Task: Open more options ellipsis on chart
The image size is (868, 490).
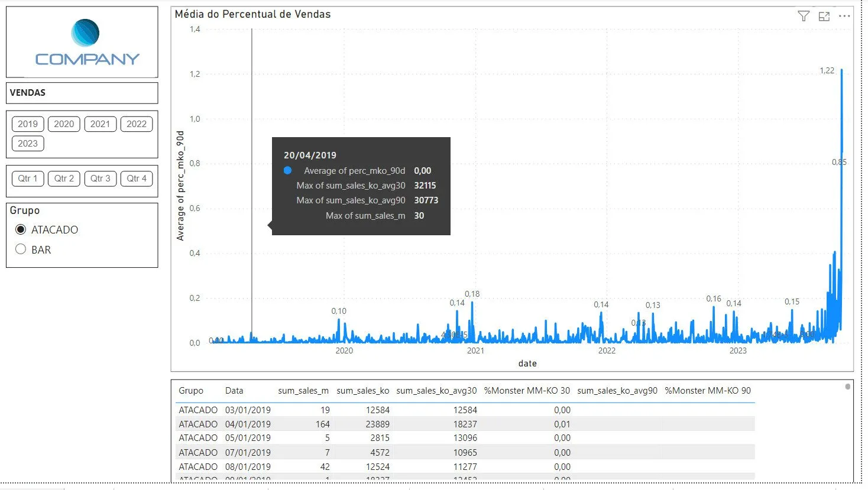Action: pos(844,16)
